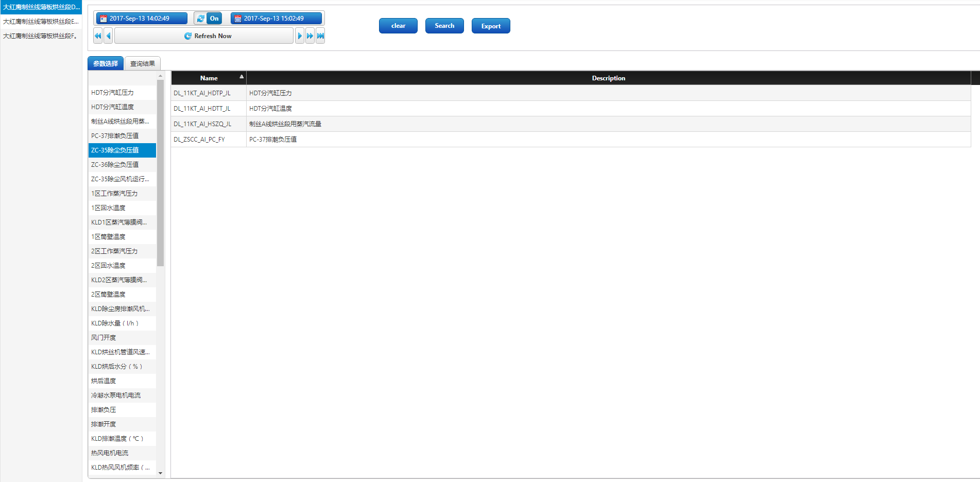Select 2区回水温度 list item
Image resolution: width=980 pixels, height=482 pixels.
point(122,266)
